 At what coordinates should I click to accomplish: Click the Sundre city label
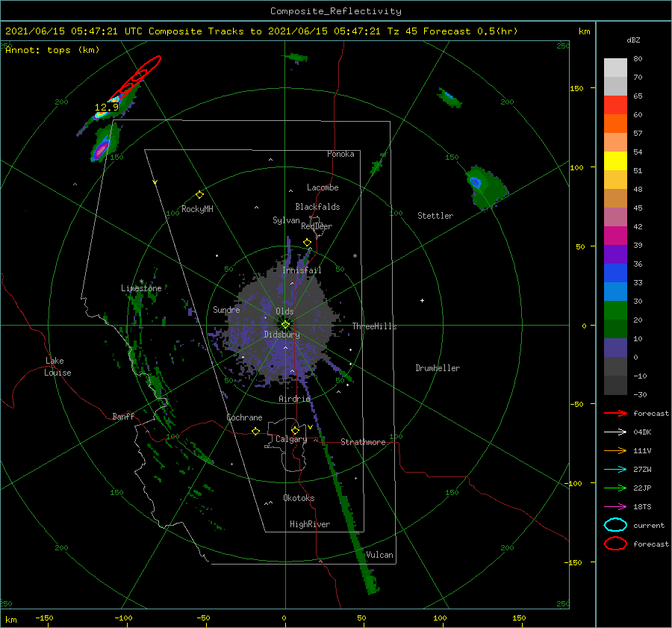coord(226,309)
